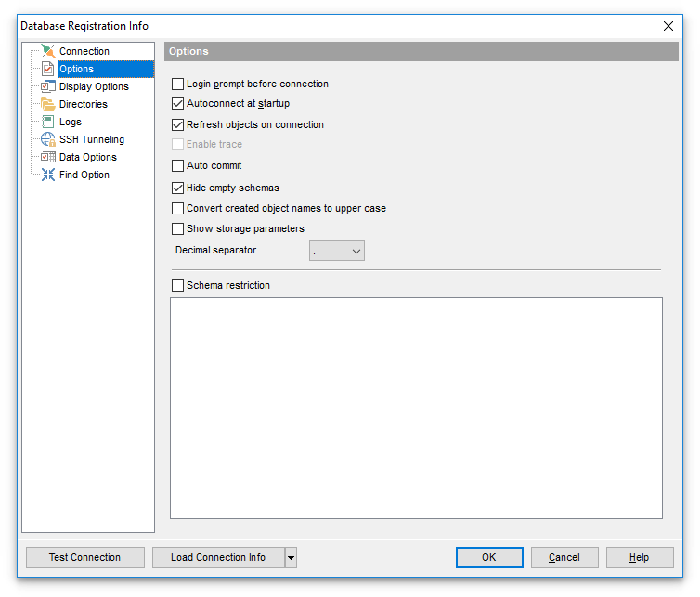700x597 pixels.
Task: Click the Connection plug icon
Action: (47, 51)
